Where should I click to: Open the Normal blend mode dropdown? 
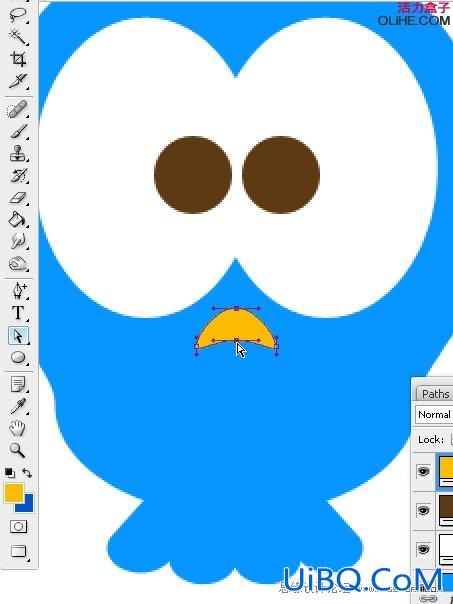[x=435, y=414]
